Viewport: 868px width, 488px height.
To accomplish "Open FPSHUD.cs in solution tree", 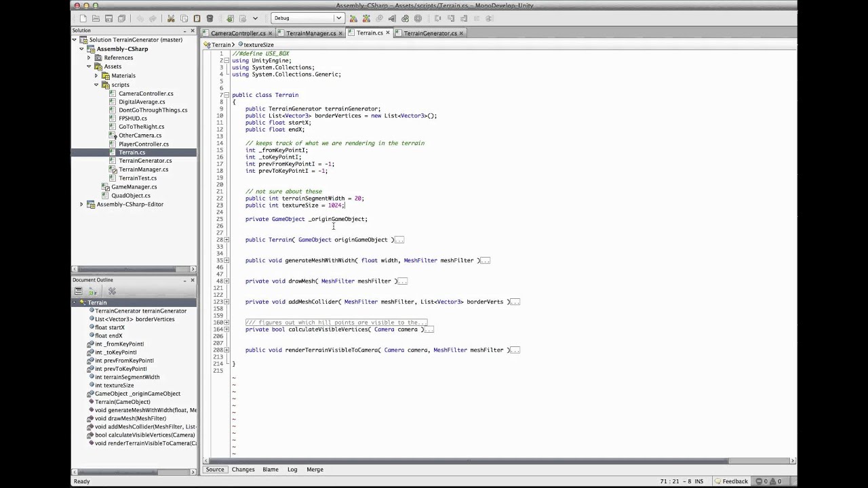I will tap(133, 118).
